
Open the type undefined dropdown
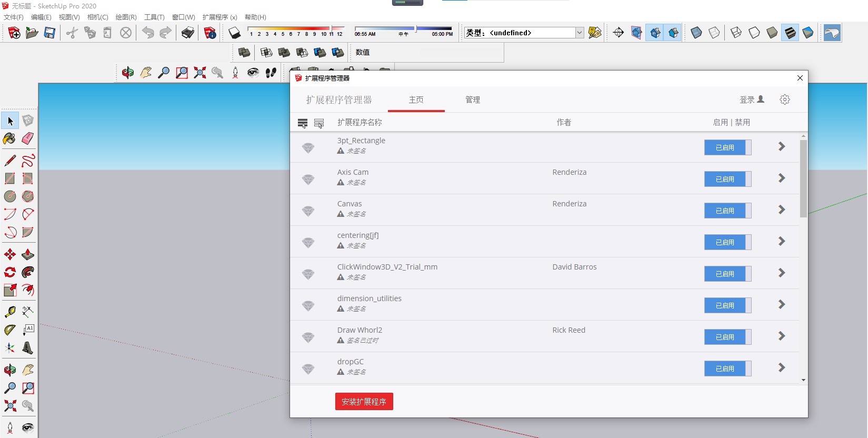point(579,33)
